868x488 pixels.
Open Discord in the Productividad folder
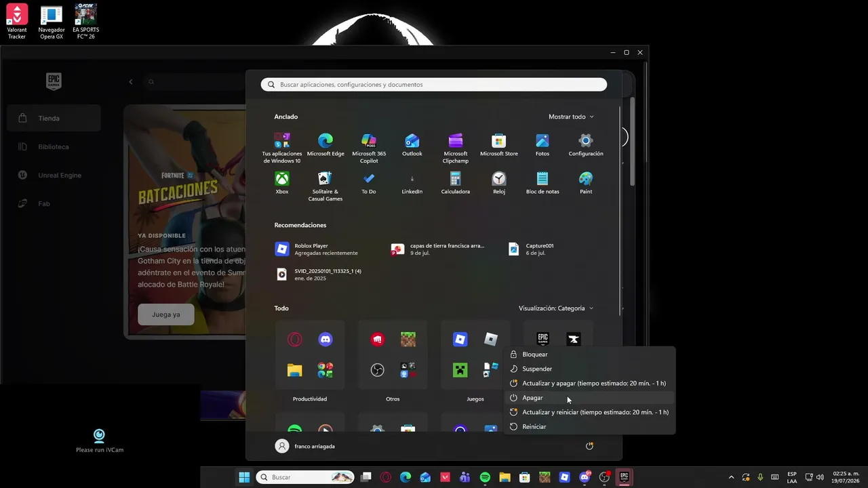coord(325,339)
